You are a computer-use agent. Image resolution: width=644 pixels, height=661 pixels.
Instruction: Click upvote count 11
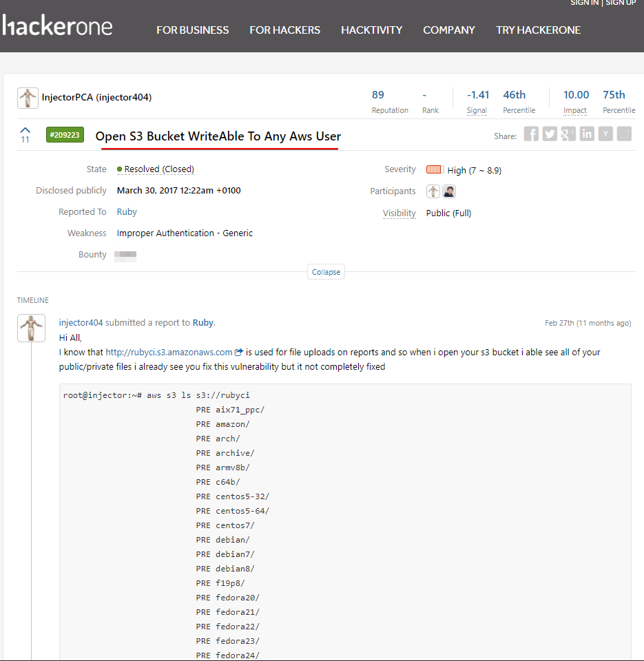(x=25, y=140)
